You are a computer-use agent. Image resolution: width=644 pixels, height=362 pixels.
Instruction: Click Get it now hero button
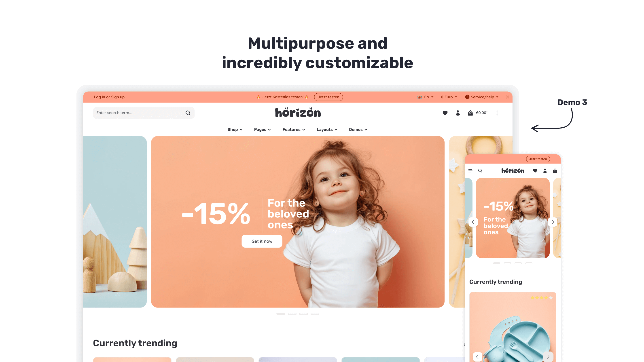click(262, 241)
